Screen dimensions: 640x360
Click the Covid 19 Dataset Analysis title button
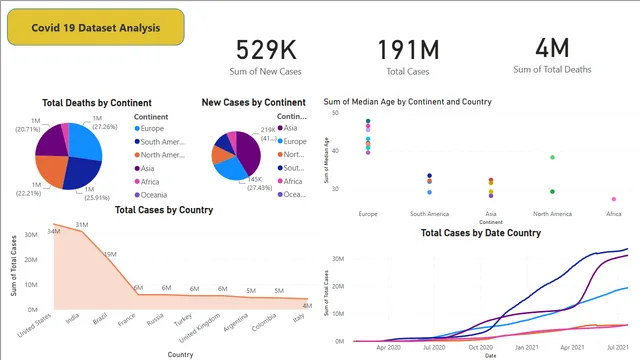pyautogui.click(x=96, y=27)
